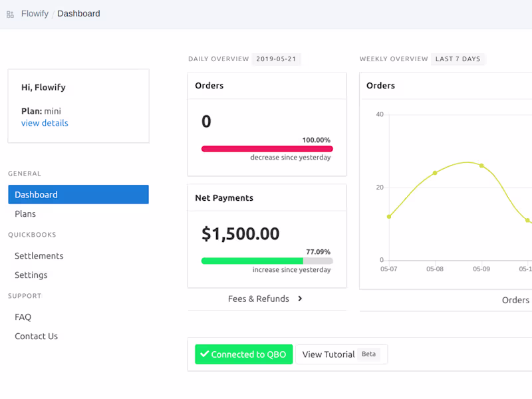Click the Last 7 Days badge
Screen dimensions: 532x399
458,59
